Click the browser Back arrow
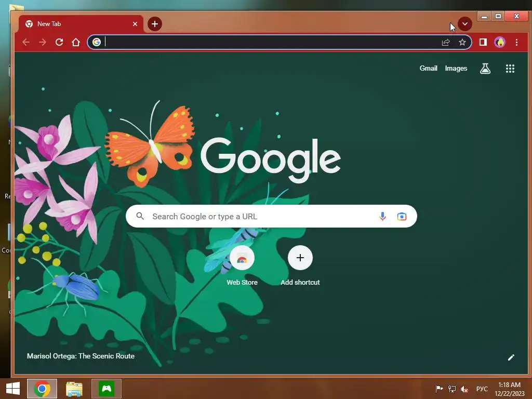Image resolution: width=532 pixels, height=399 pixels. tap(26, 42)
